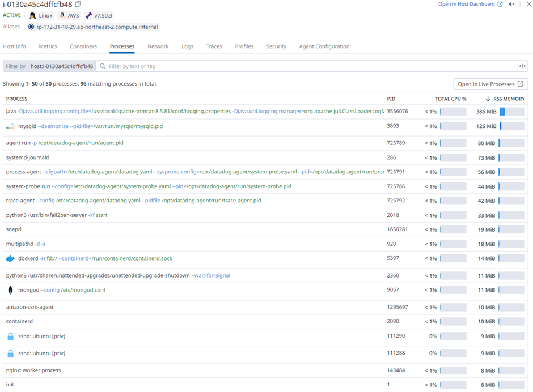Click the Linux penguin icon tag
The image size is (533, 392).
(x=41, y=16)
